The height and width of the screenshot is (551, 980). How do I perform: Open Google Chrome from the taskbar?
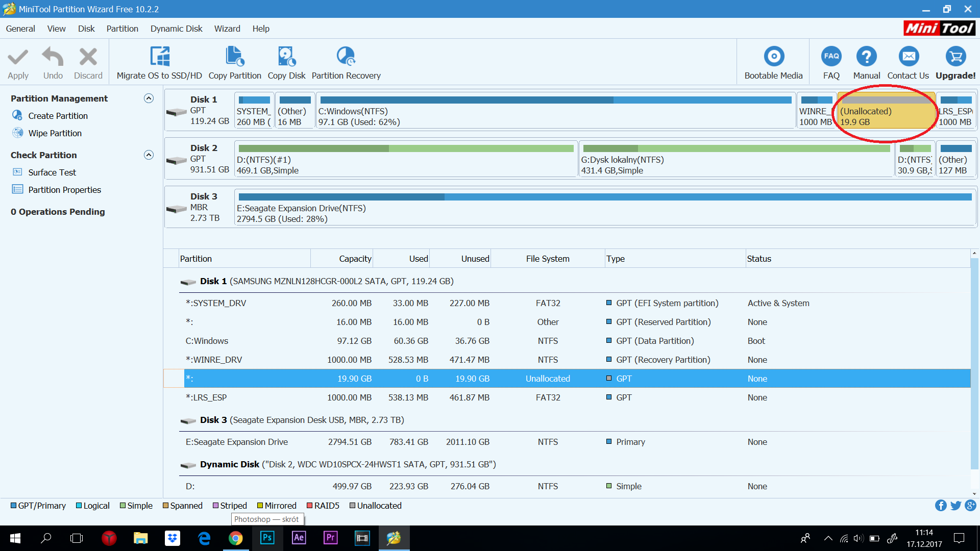click(235, 538)
